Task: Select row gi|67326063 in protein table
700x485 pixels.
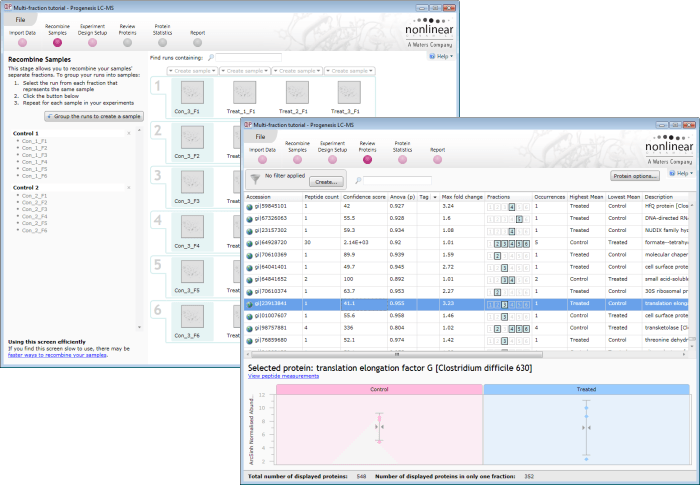Action: tap(467, 218)
